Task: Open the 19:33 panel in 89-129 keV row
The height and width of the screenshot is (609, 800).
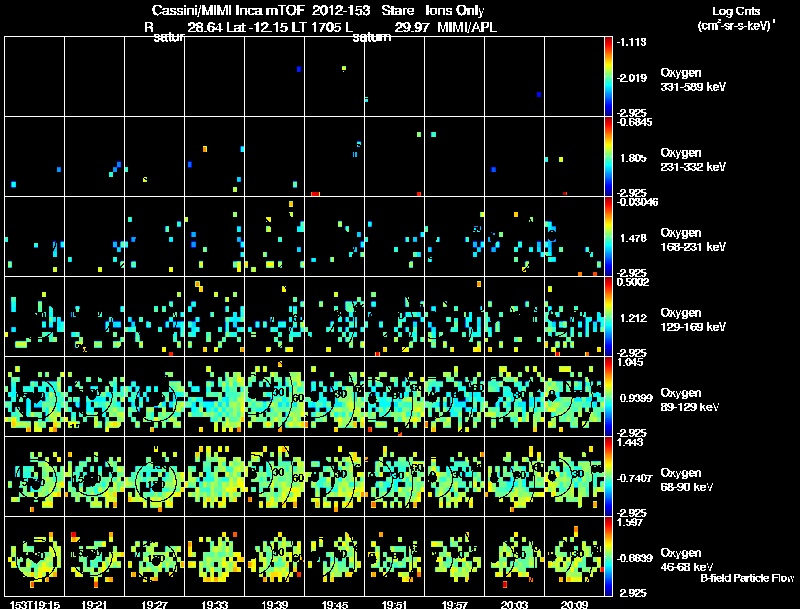Action: coord(215,396)
